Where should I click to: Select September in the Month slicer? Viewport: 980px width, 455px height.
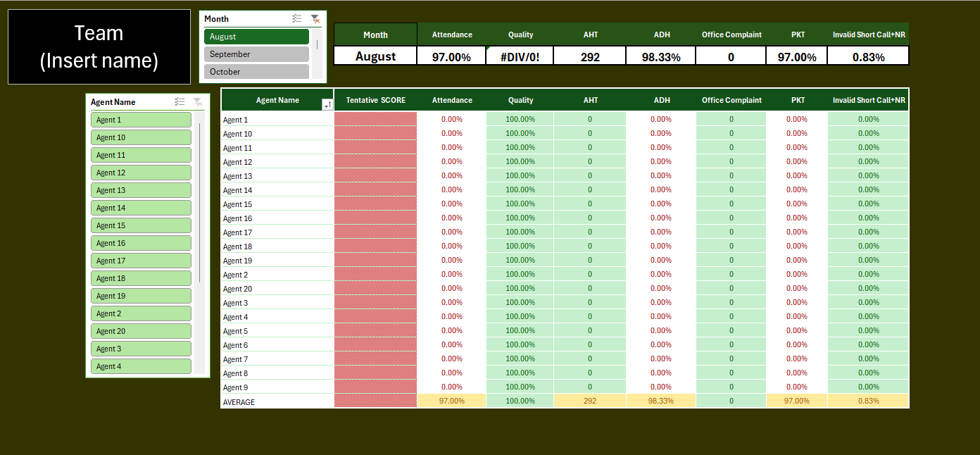pos(256,54)
